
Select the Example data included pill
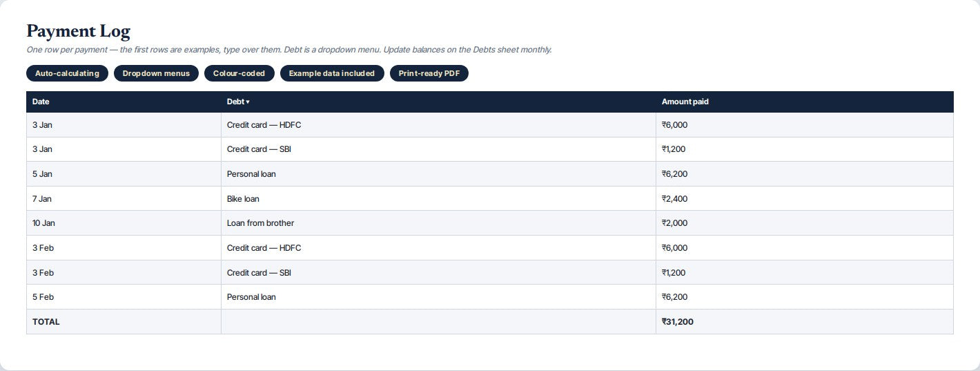pyautogui.click(x=332, y=73)
